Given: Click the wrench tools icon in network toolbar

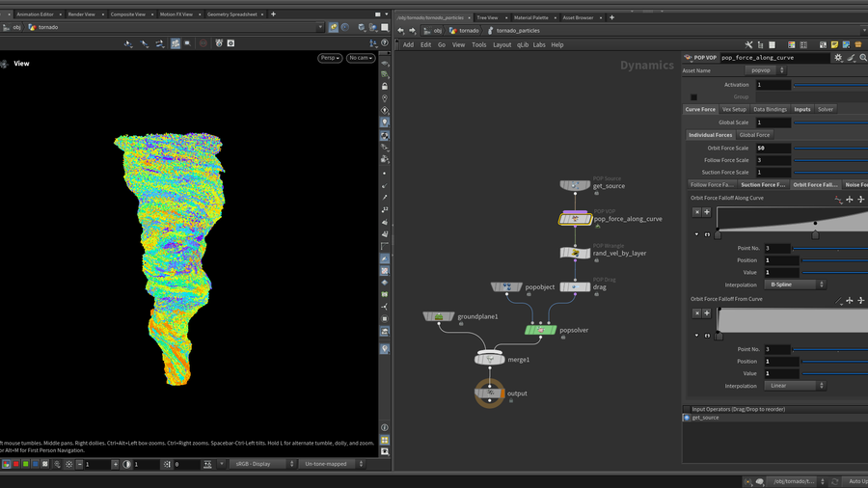Looking at the screenshot, I should coord(748,44).
